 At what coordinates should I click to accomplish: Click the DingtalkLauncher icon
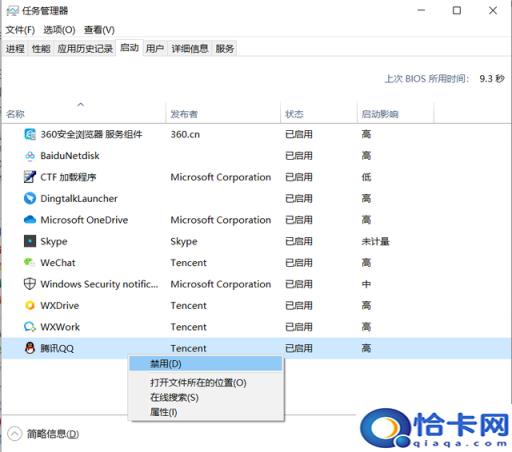pos(30,198)
